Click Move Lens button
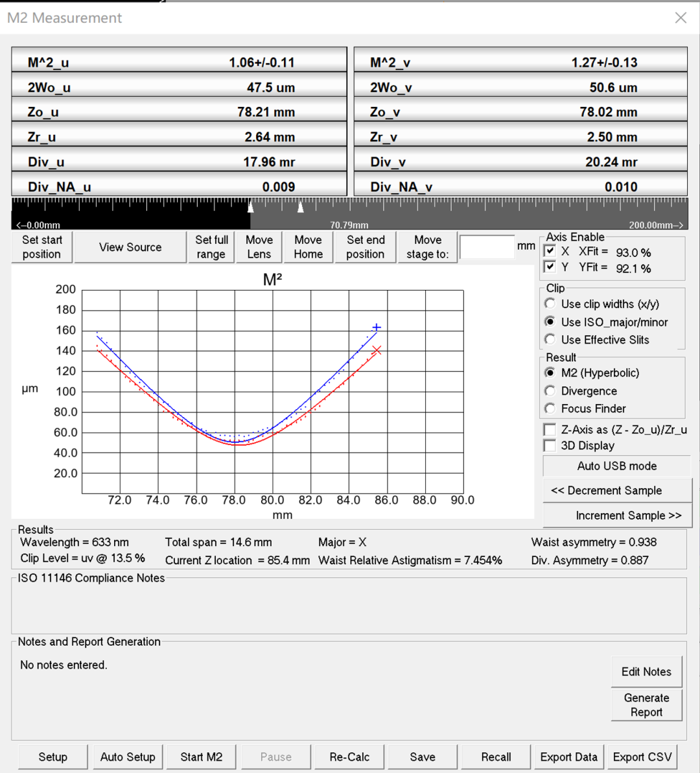Screen dimensions: 700x773 (259, 247)
